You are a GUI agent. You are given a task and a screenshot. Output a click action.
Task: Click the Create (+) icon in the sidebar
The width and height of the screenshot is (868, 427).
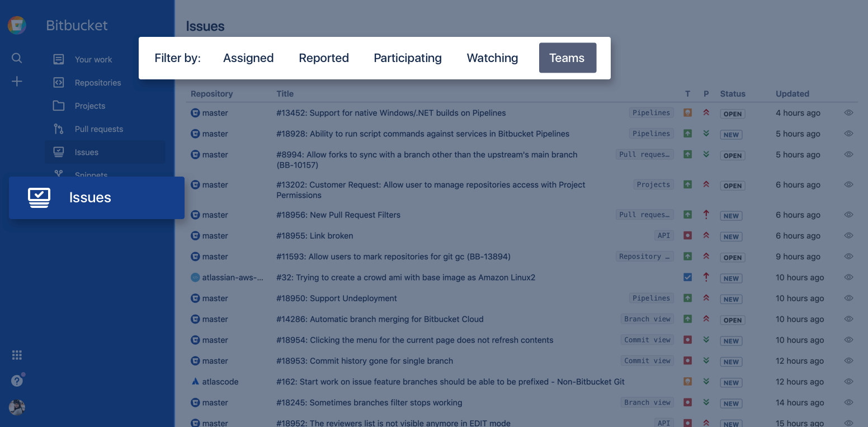click(x=17, y=81)
